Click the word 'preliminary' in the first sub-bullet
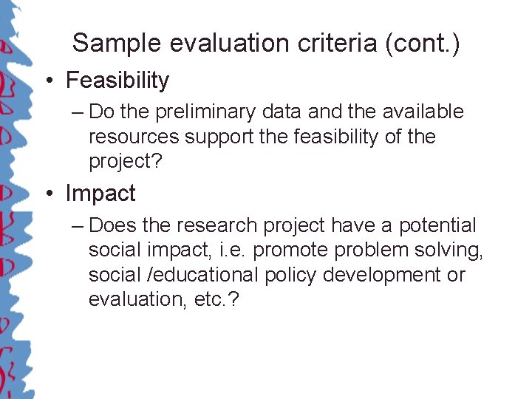Viewport: 532px width, 399px height. [x=205, y=112]
